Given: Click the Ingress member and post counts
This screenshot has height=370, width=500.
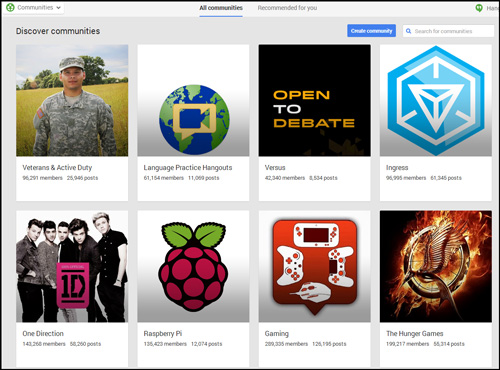Looking at the screenshot, I should coord(424,178).
